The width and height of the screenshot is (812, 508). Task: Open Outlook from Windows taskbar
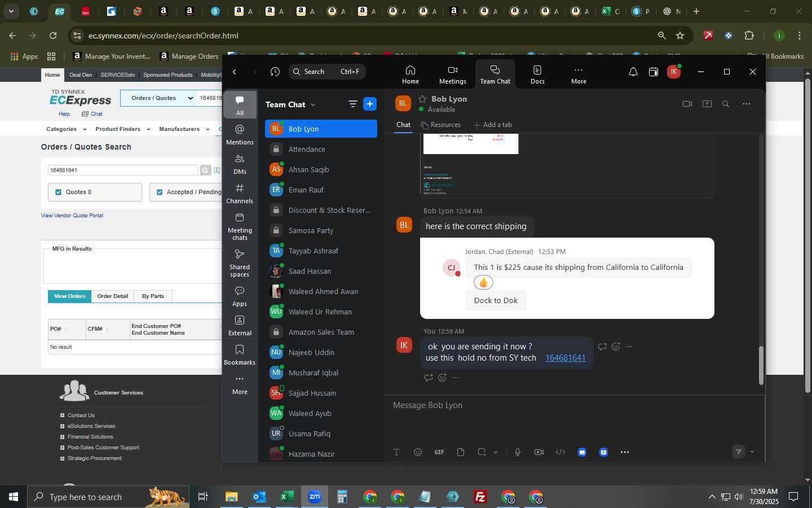tap(259, 497)
